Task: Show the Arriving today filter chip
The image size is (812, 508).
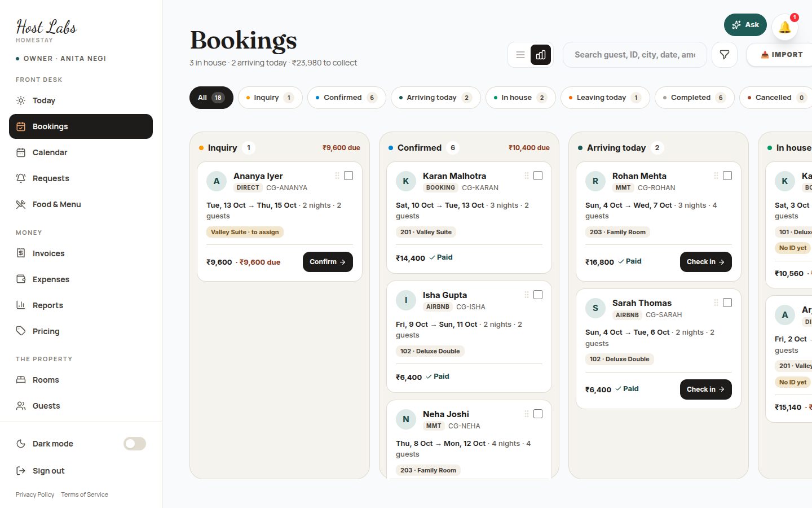Action: click(x=436, y=98)
